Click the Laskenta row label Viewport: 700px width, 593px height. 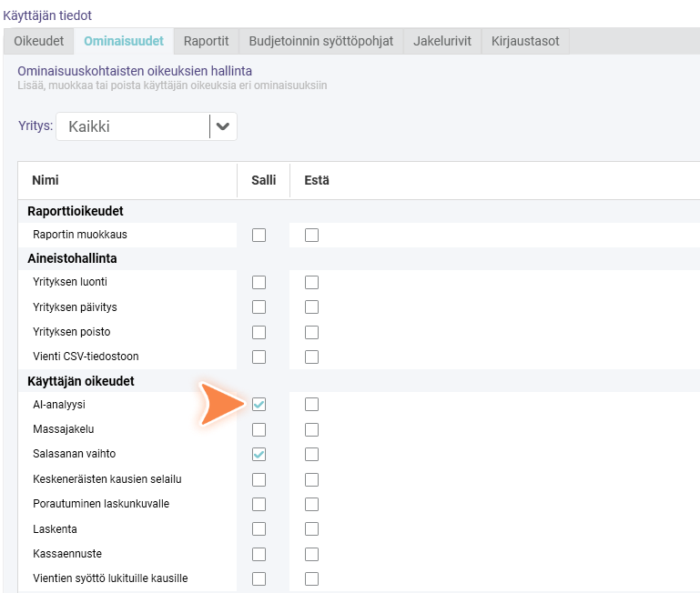tap(55, 529)
